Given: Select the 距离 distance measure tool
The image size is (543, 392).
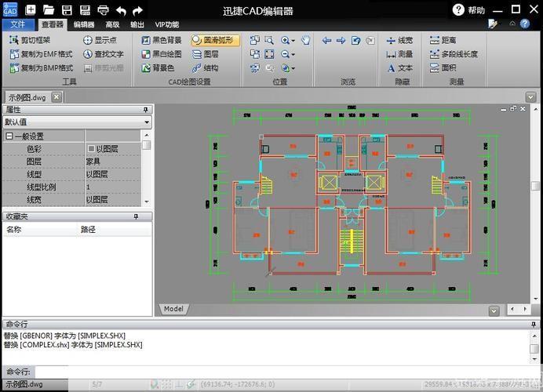Looking at the screenshot, I should 443,40.
